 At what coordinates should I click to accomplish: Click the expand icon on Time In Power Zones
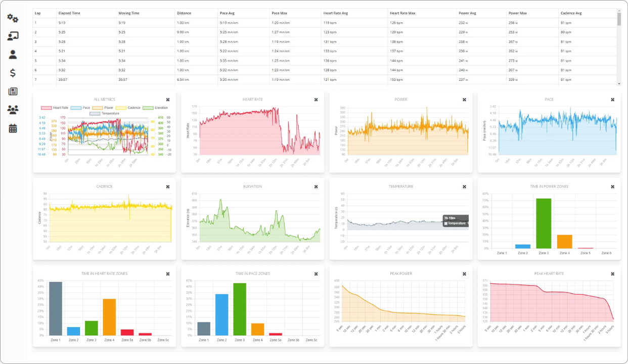[x=612, y=187]
